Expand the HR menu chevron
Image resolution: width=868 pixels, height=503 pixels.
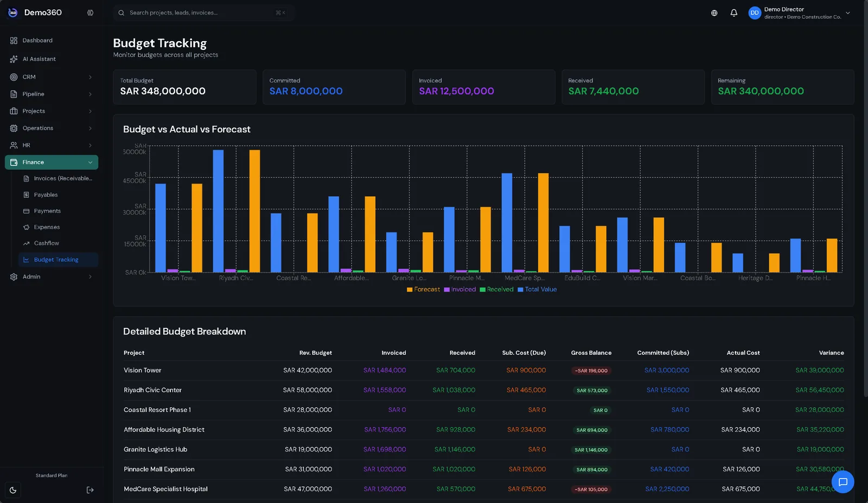pos(90,145)
